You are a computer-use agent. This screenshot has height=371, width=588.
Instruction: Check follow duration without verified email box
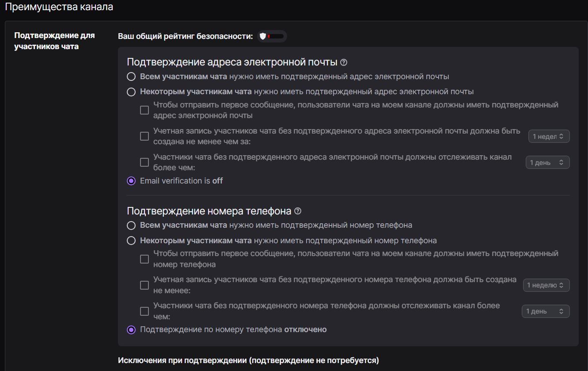pyautogui.click(x=144, y=162)
